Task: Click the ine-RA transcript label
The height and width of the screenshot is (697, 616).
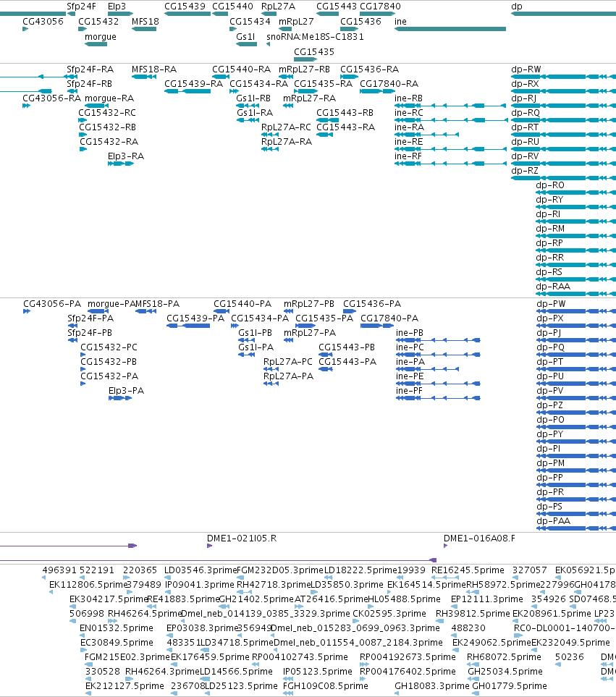Action: (x=409, y=127)
